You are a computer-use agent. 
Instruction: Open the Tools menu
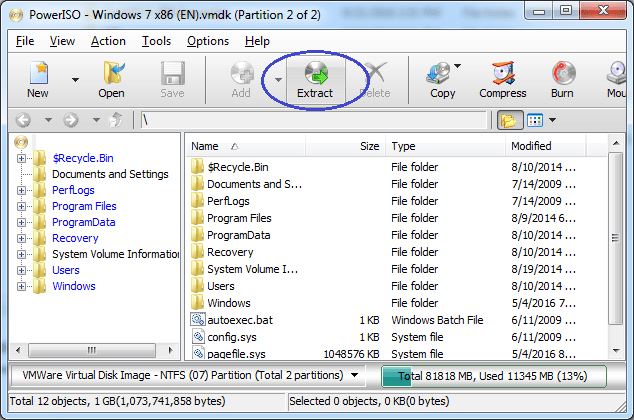[x=156, y=41]
